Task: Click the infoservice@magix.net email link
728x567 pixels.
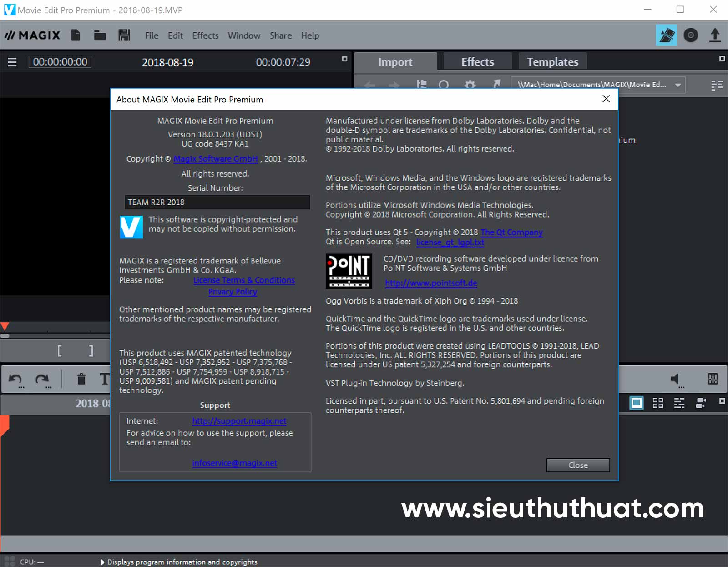Action: click(234, 463)
